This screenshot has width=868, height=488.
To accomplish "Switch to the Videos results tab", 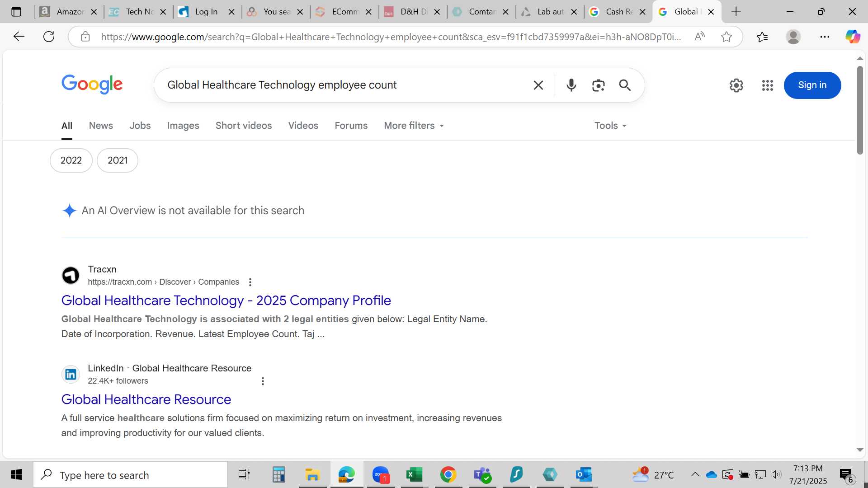I will tap(303, 126).
